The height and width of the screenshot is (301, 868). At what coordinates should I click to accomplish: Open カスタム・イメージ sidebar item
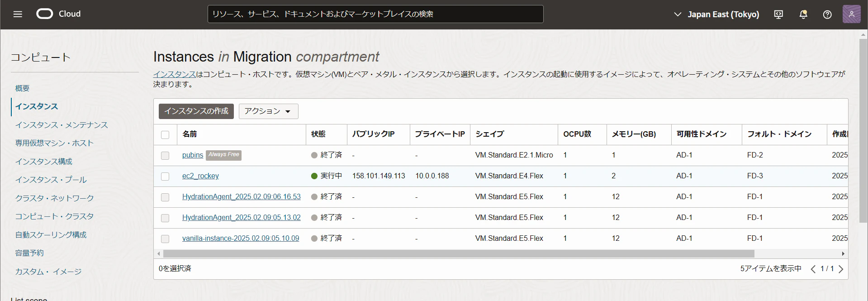[x=48, y=272]
